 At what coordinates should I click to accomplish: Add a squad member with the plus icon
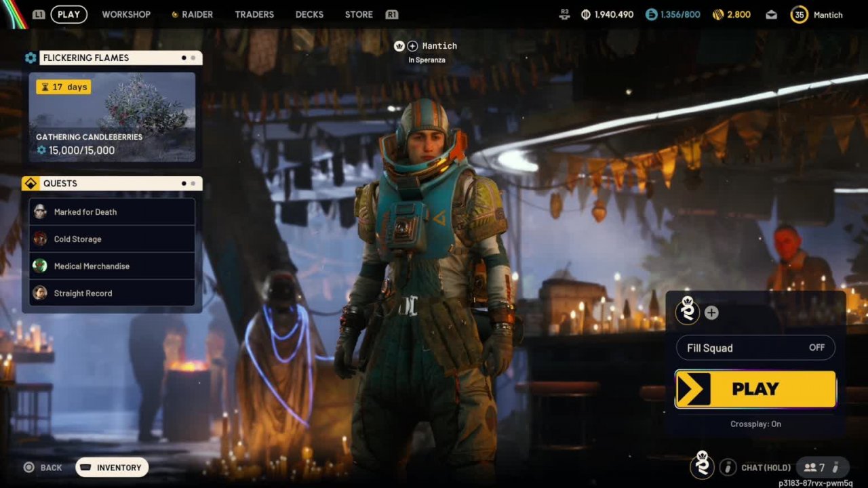point(711,312)
